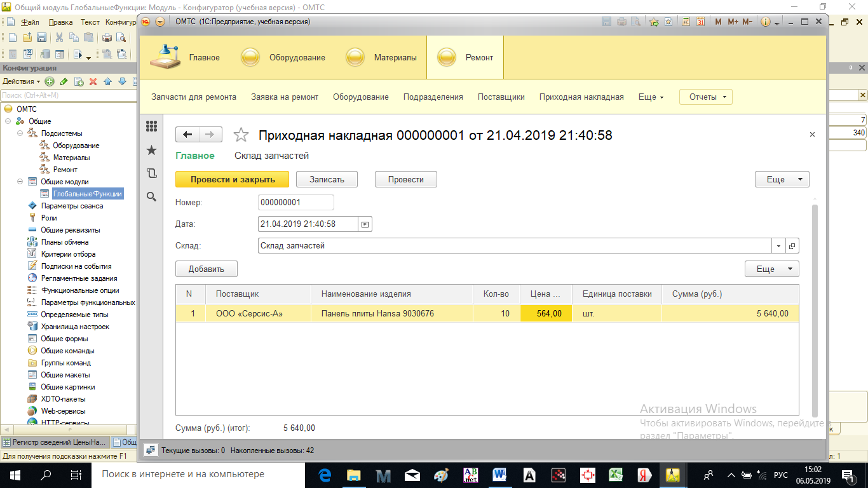Screen dimensions: 868x488
Task: Click the print preview icon in the Configurator toolbar
Action: point(121,37)
